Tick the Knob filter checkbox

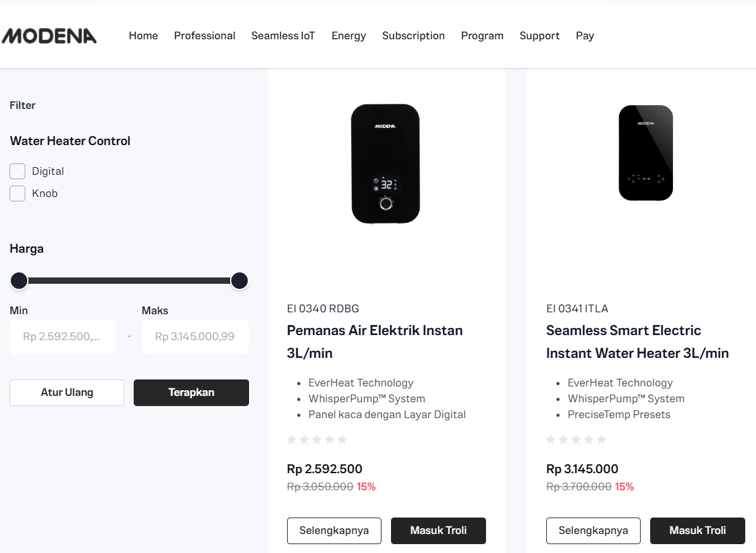[18, 193]
